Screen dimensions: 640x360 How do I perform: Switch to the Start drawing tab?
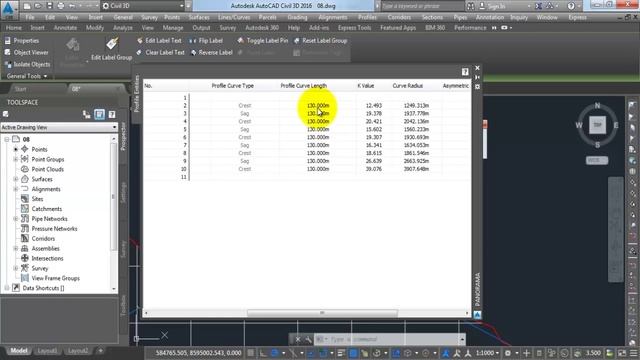[x=20, y=89]
